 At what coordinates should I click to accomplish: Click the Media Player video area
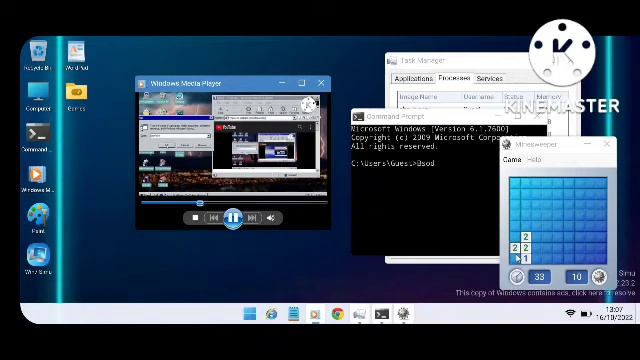pyautogui.click(x=233, y=143)
